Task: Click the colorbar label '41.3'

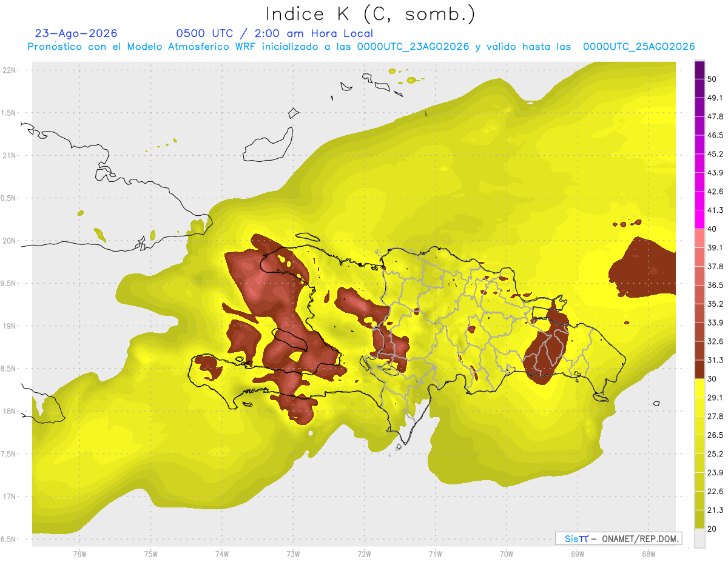Action: point(715,210)
